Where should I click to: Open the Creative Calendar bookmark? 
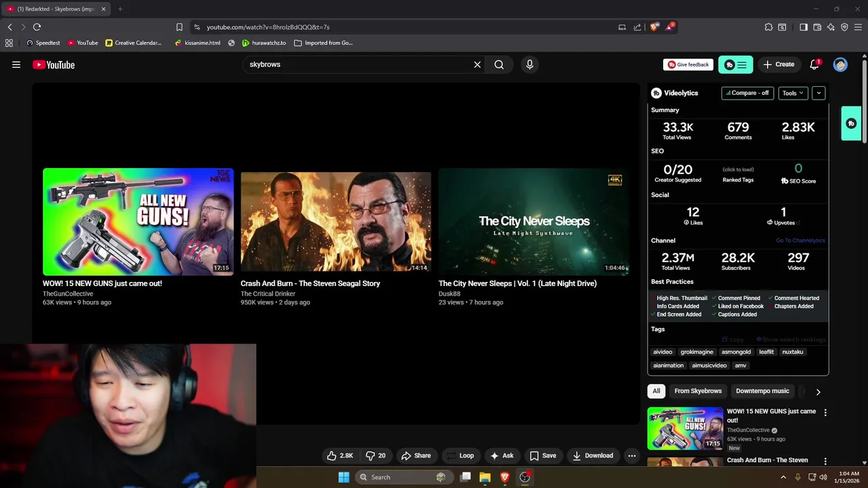point(134,43)
